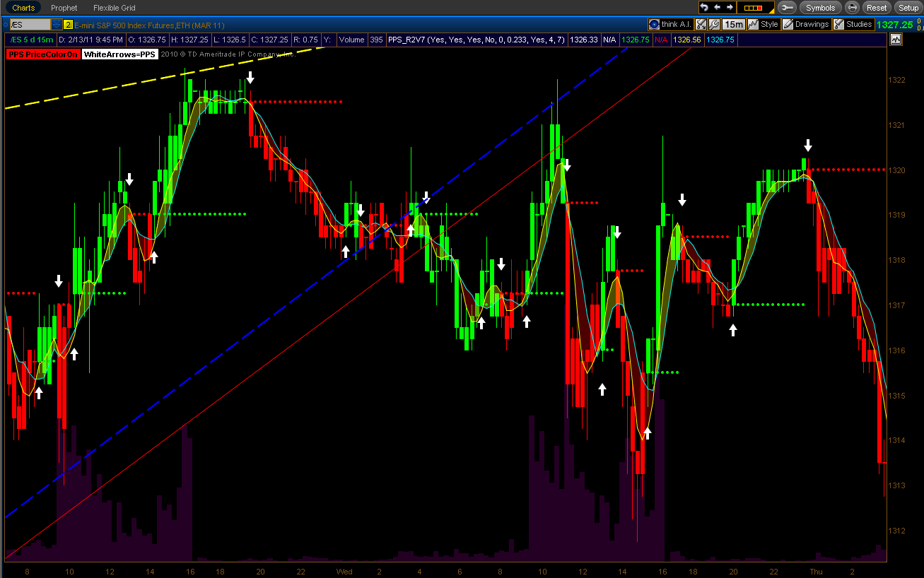Image resolution: width=924 pixels, height=578 pixels.
Task: Switch to the Charts tab
Action: tap(23, 8)
